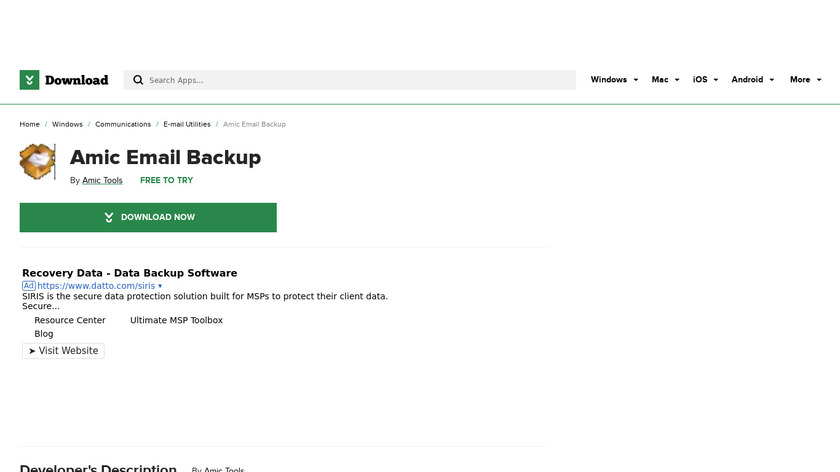This screenshot has height=472, width=840.
Task: Open Ultimate MSP Toolbox ad link
Action: pos(176,320)
